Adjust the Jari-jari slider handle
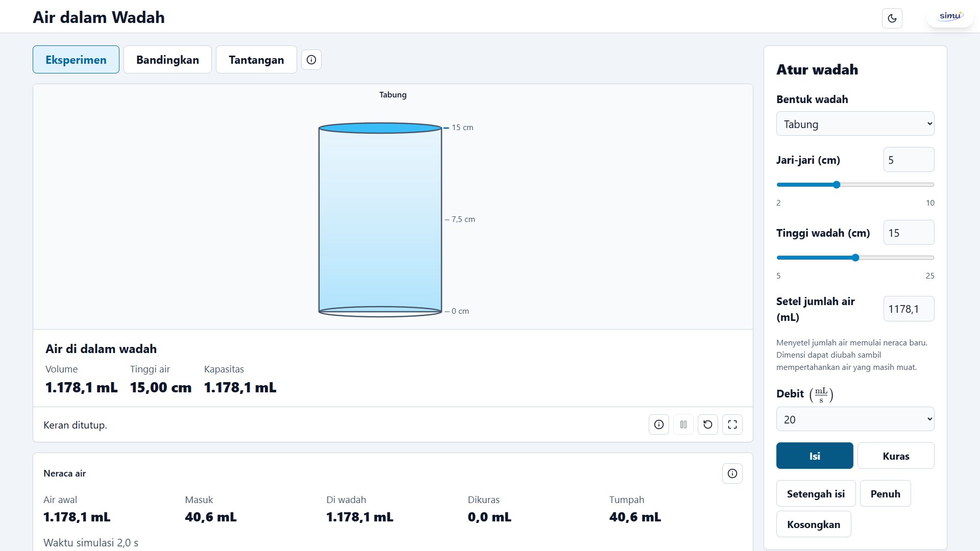Viewport: 980px width, 551px height. [x=837, y=185]
